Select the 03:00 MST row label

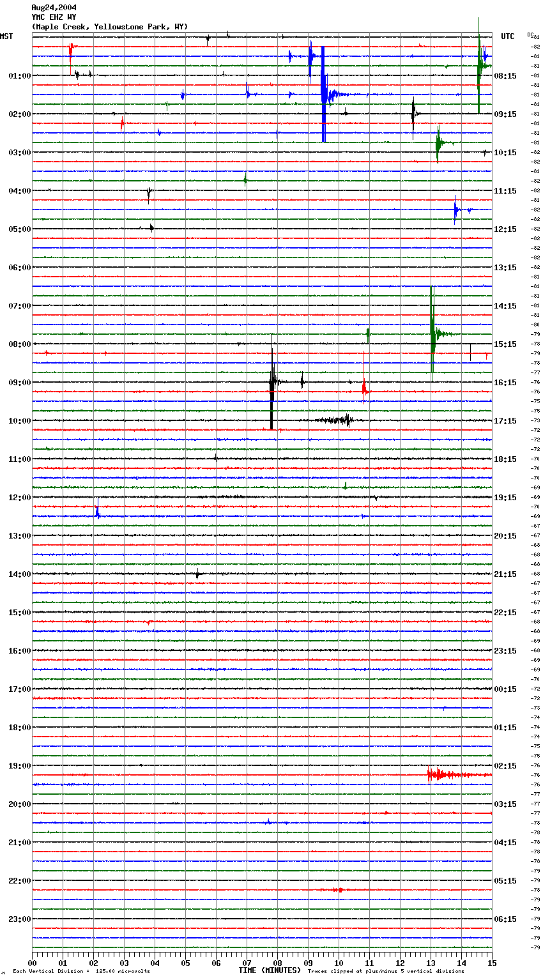20,153
